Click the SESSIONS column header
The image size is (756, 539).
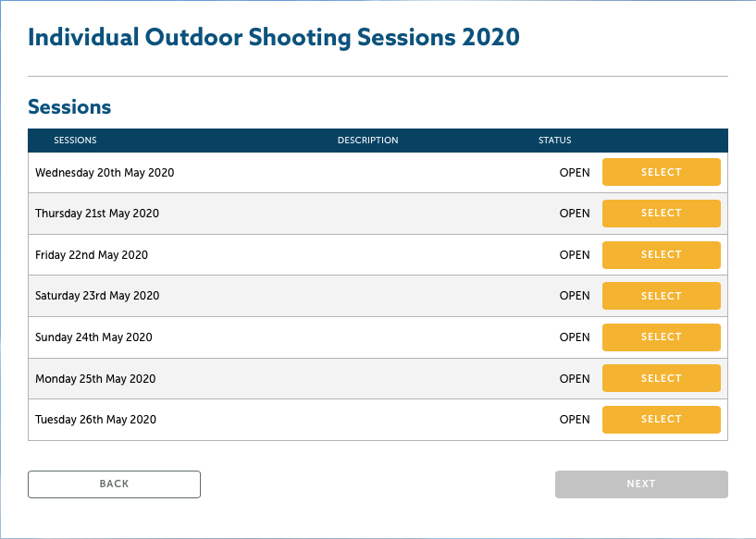[75, 141]
